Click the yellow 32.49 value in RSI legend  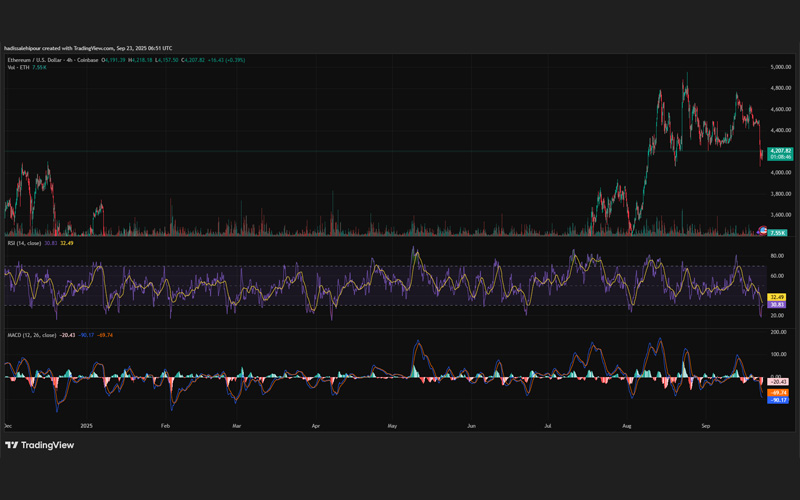[x=67, y=243]
